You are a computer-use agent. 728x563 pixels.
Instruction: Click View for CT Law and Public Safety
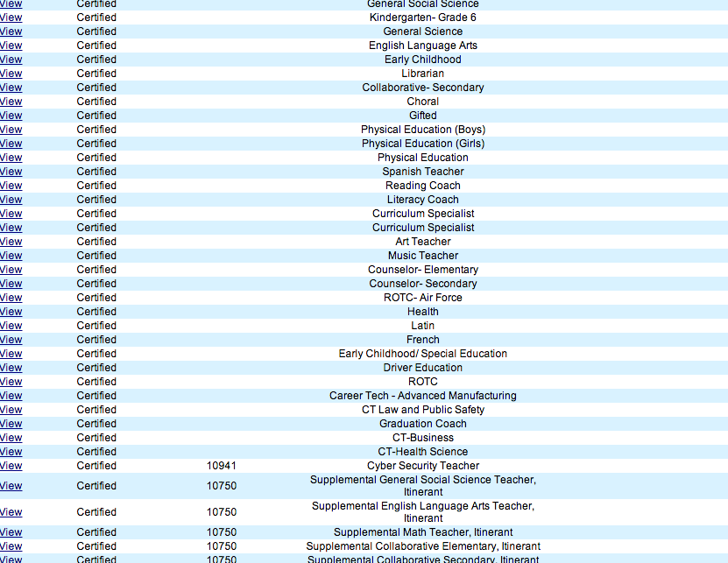point(11,410)
